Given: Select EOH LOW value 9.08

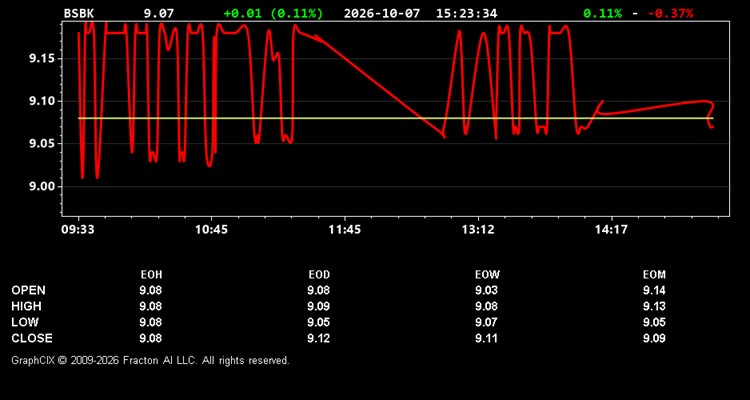Looking at the screenshot, I should click(151, 322).
